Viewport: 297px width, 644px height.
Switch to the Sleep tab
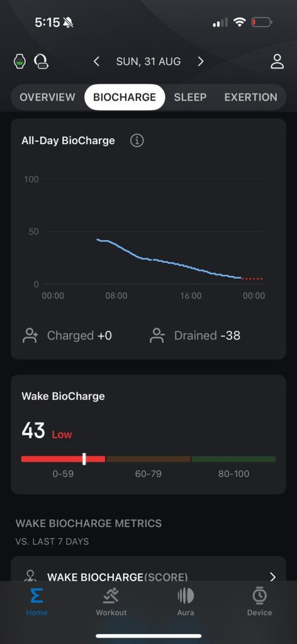click(x=190, y=97)
